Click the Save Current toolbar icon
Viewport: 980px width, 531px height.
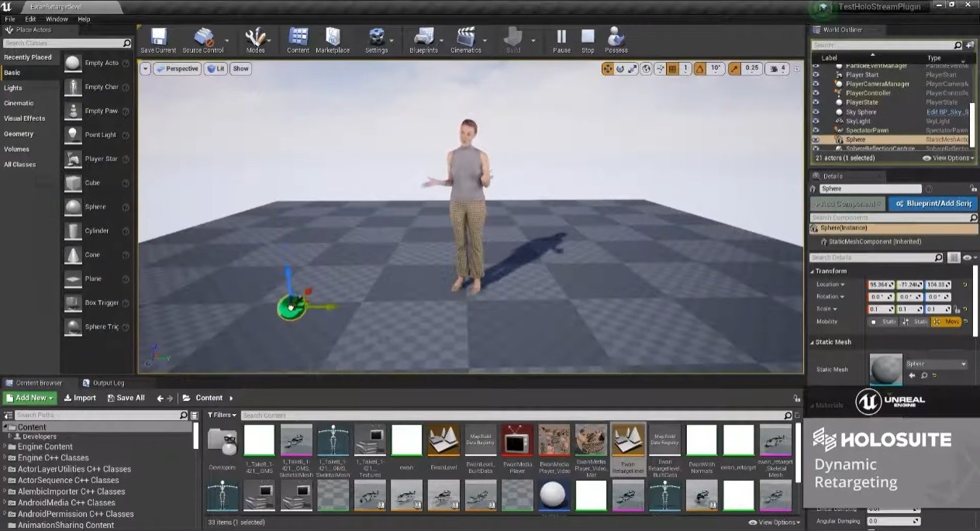(x=158, y=37)
